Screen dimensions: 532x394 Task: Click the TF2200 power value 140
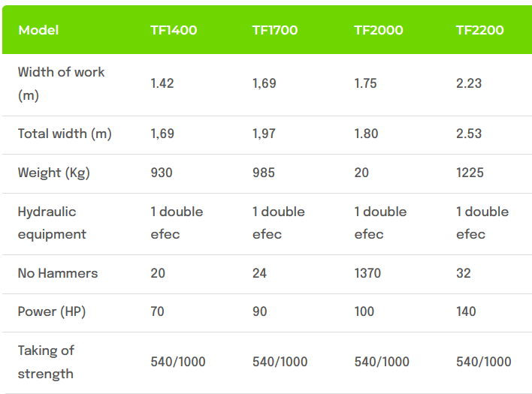[x=466, y=311]
